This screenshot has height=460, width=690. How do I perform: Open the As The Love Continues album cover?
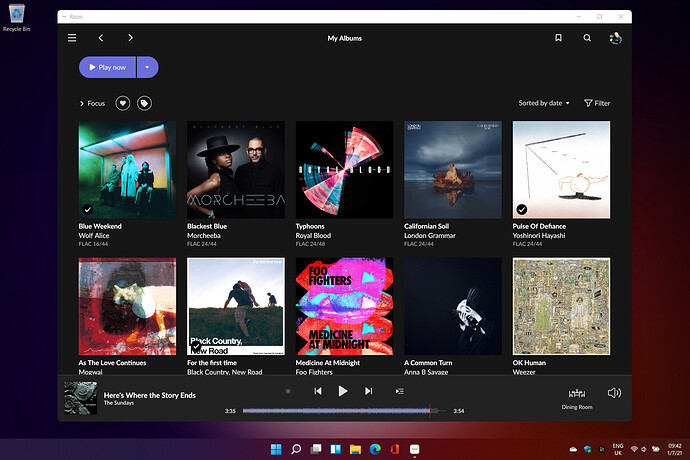(x=127, y=306)
